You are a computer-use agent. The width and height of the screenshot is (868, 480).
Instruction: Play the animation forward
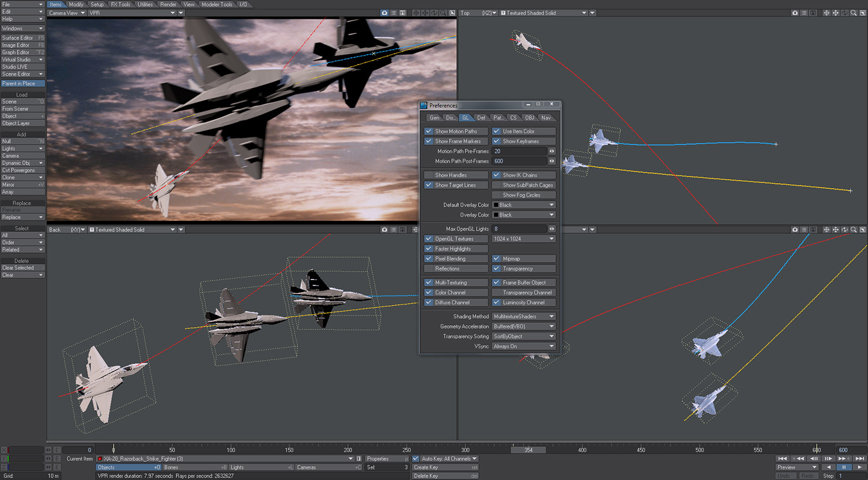(859, 467)
